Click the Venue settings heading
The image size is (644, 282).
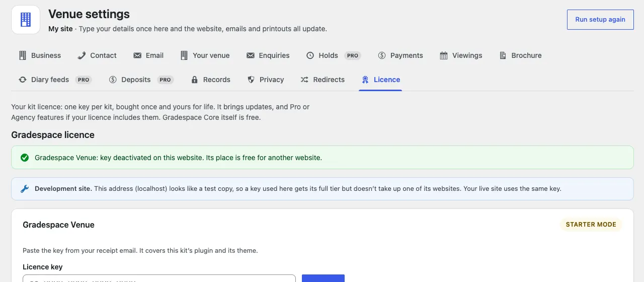(89, 14)
